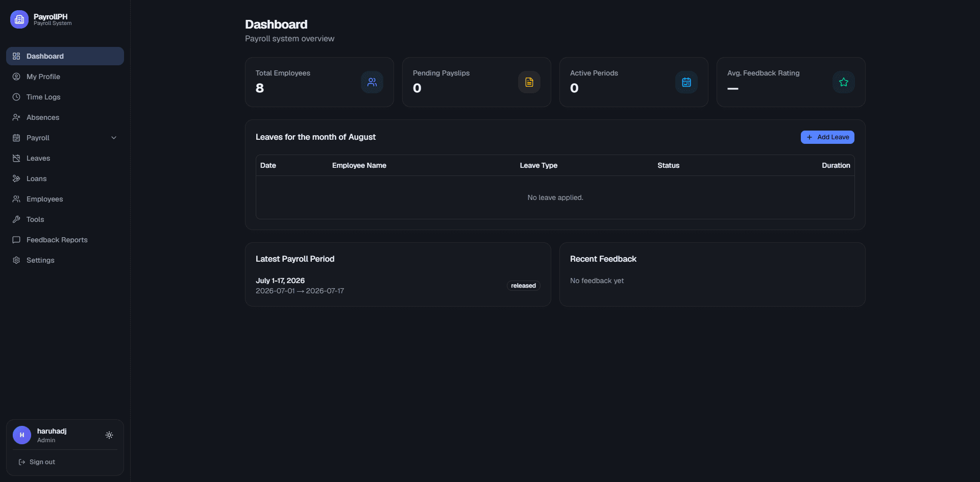980x482 pixels.
Task: Click the Latest Payroll Period heading
Action: (295, 259)
